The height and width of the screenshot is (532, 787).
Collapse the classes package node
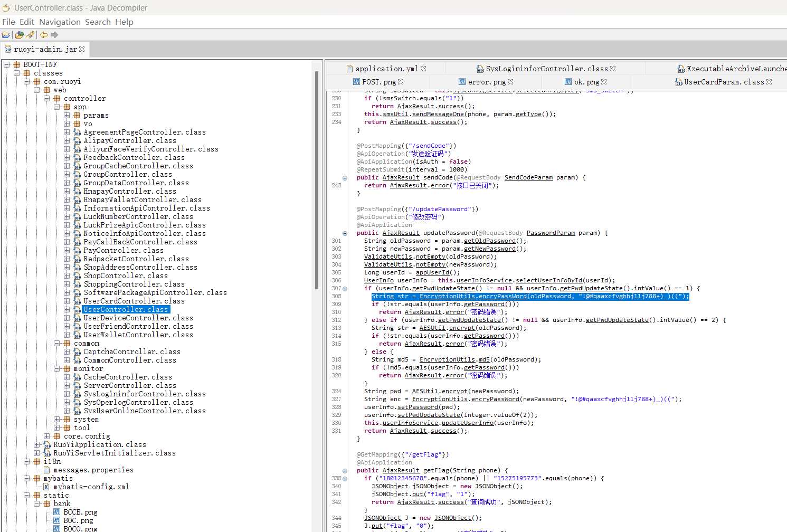[16, 73]
